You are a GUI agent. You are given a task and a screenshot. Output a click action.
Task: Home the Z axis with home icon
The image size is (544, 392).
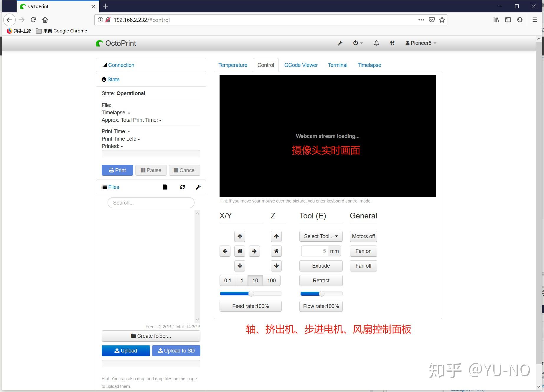pyautogui.click(x=276, y=251)
